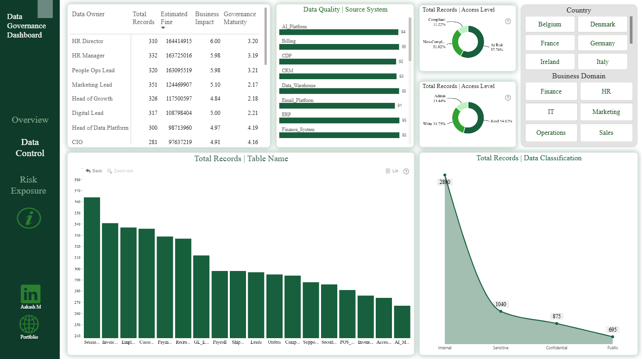Open the Lin scale selector
Viewport: 644px width, 359px height.
coord(392,171)
